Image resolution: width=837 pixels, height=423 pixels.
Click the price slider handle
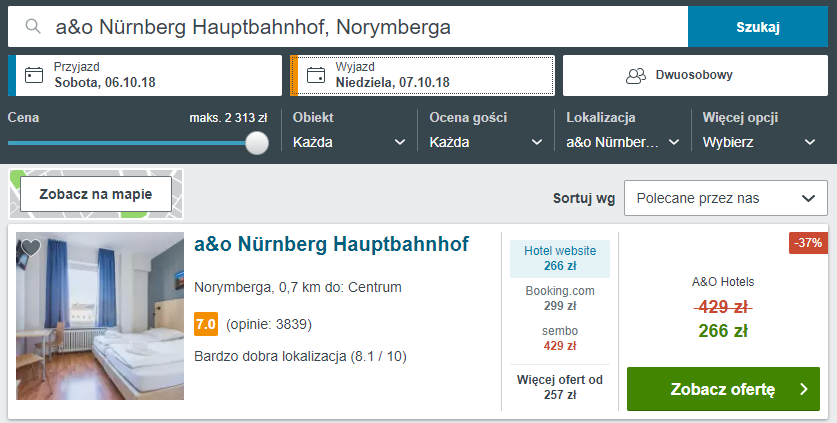pos(257,143)
